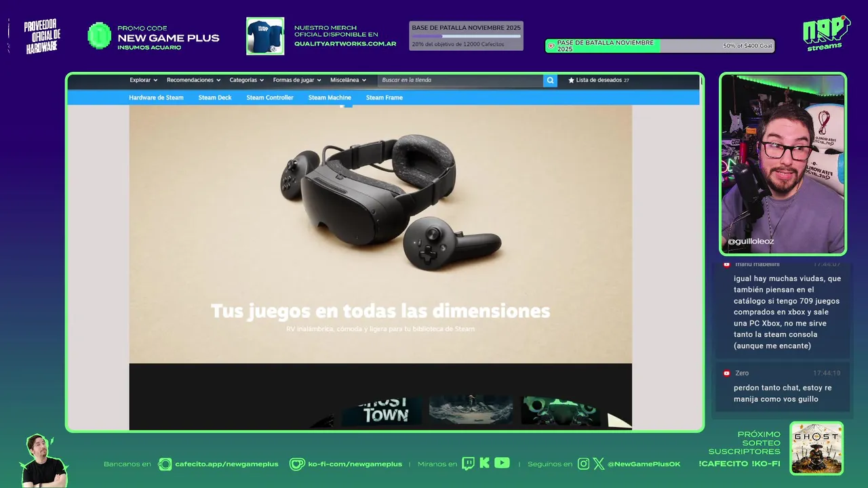Click the merch T-shirt thumbnail

click(265, 36)
